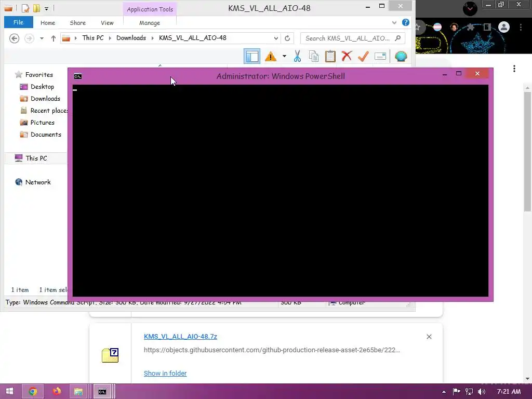Toggle Chrome side panel icon
532x399 pixels.
coord(487,27)
